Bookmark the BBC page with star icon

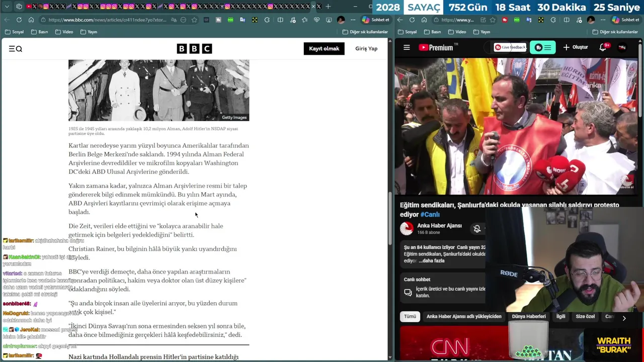(x=194, y=20)
